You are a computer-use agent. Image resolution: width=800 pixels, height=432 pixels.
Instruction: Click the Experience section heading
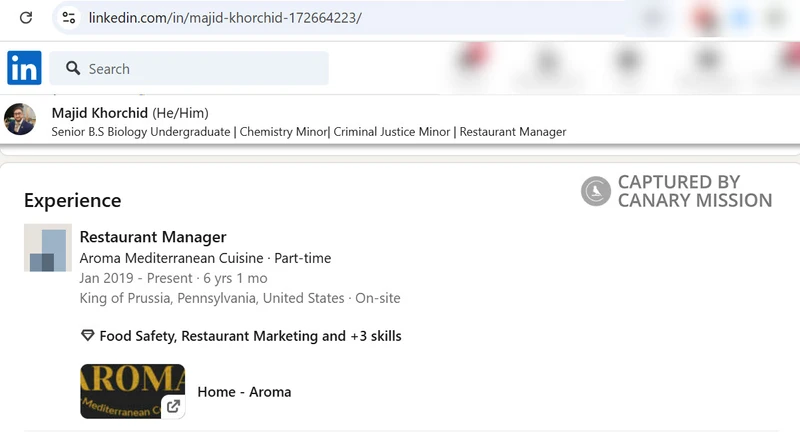[72, 200]
